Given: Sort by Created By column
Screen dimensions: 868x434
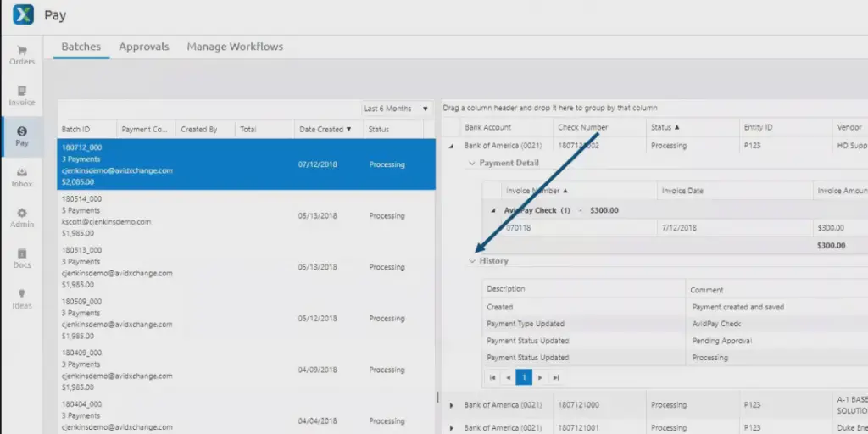Looking at the screenshot, I should click(205, 129).
